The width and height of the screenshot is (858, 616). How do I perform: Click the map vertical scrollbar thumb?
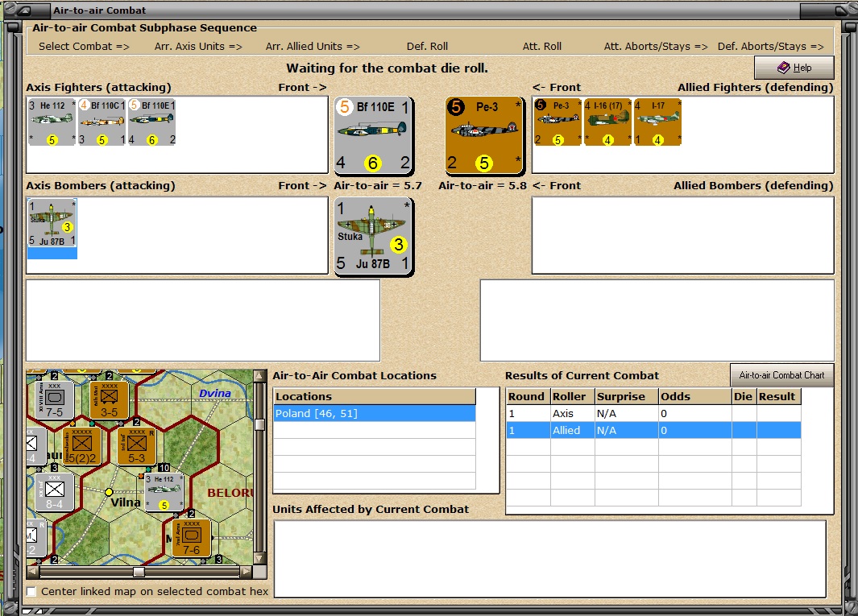coord(260,425)
